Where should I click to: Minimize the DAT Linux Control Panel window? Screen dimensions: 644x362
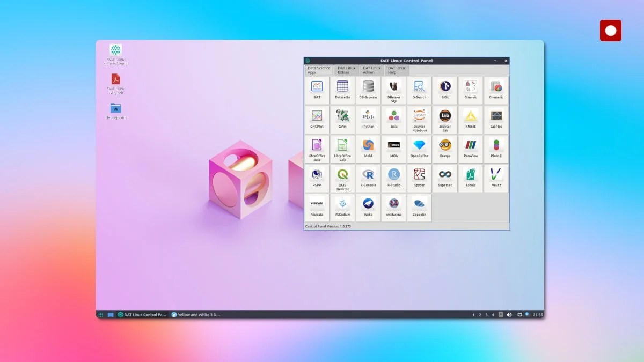click(x=495, y=61)
